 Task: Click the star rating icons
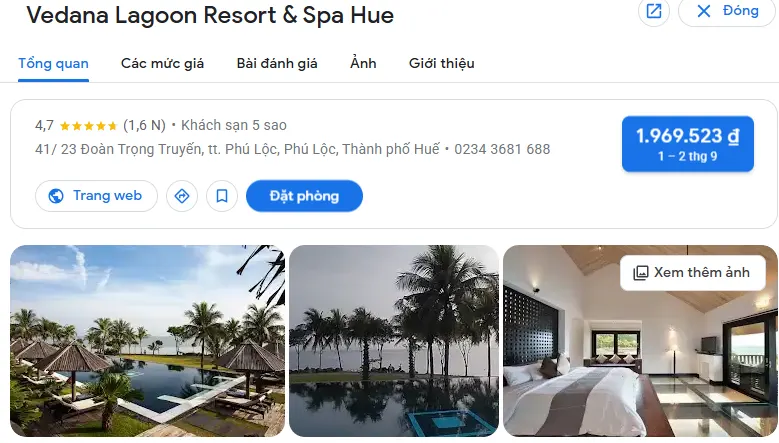tap(88, 126)
